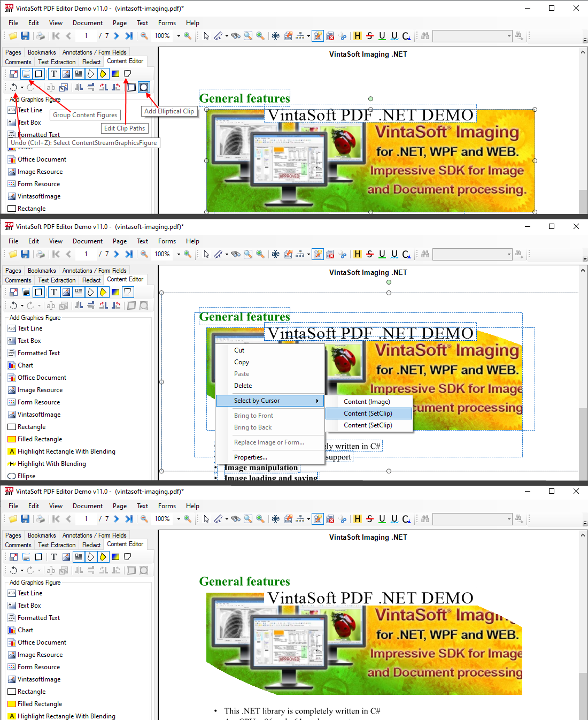Expand the Select by Cursor submenu arrow
This screenshot has width=588, height=720.
click(317, 401)
